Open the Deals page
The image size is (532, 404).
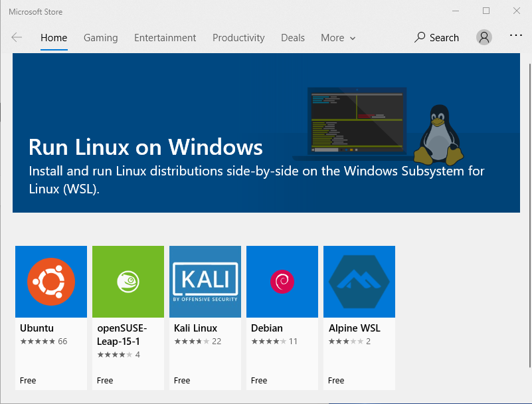[x=292, y=37]
